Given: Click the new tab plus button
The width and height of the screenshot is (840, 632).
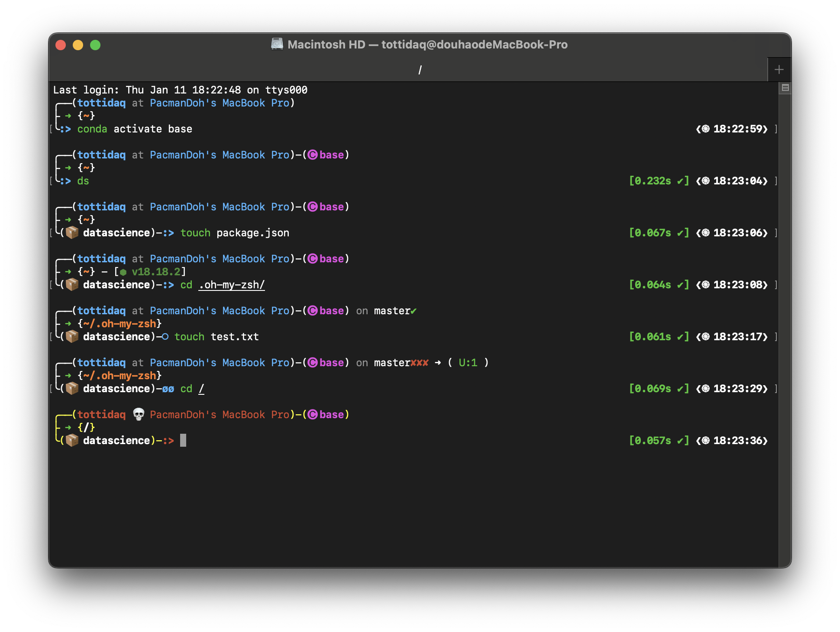Looking at the screenshot, I should pos(779,69).
